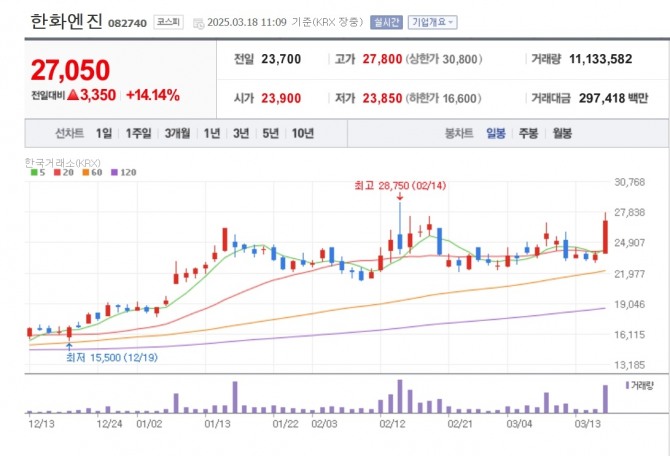Screen dimensions: 670x456
Task: Click the green 5-day moving average swatch
Action: click(x=34, y=172)
